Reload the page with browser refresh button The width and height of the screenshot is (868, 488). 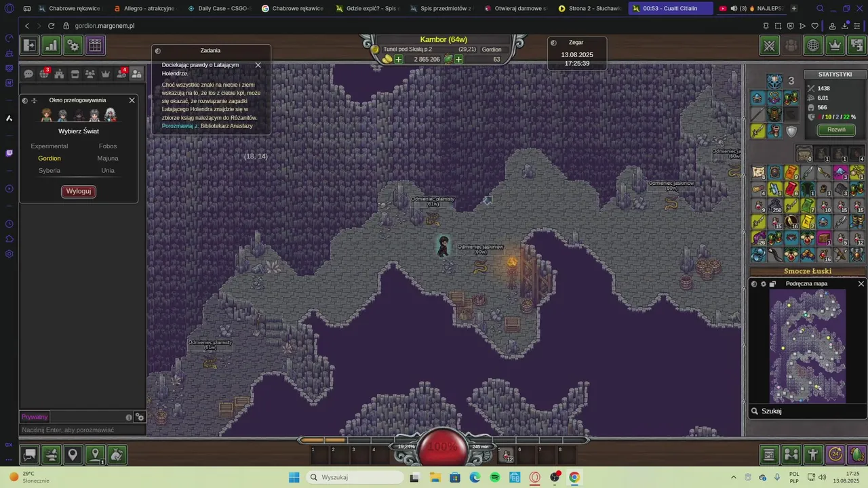click(x=51, y=26)
